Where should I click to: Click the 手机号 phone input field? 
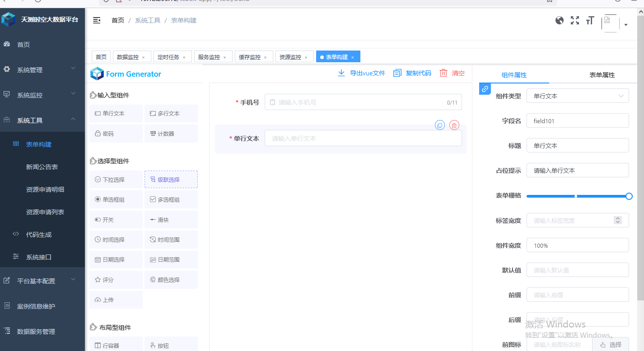click(x=361, y=102)
